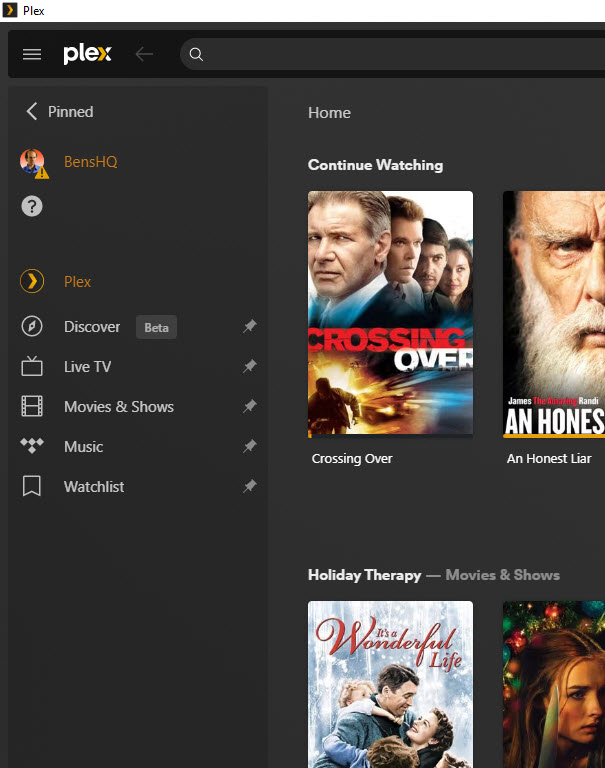Screen dimensions: 605x768
Task: Click the Crossing Over progress bar
Action: (x=390, y=435)
